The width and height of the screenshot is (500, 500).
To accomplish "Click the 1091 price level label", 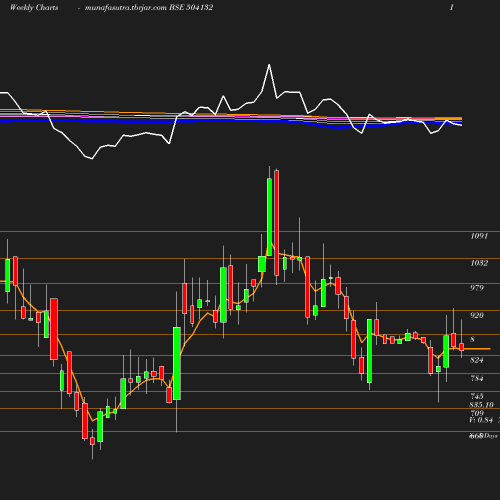I will (479, 236).
